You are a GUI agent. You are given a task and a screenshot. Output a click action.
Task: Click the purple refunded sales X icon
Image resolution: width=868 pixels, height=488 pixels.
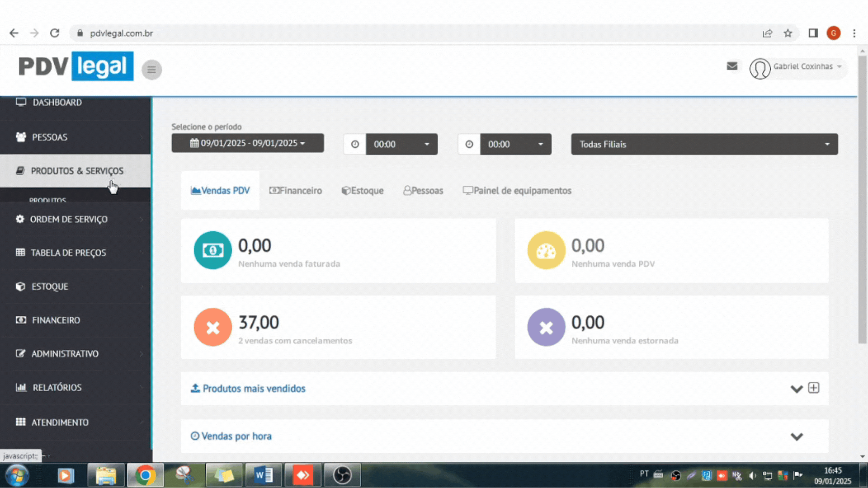546,327
